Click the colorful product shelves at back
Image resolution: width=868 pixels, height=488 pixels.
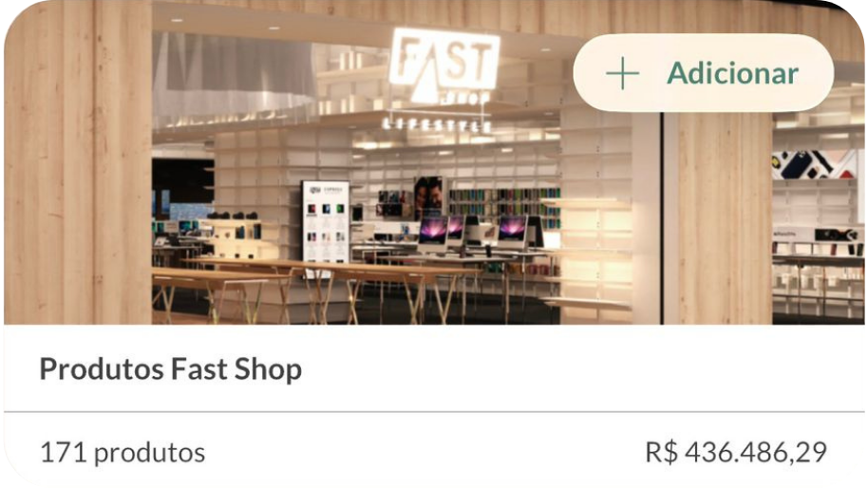(504, 209)
